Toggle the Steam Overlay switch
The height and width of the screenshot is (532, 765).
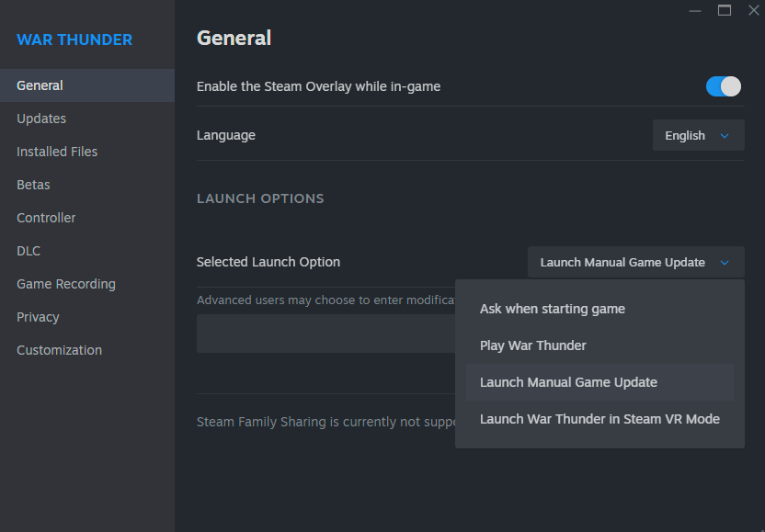pyautogui.click(x=723, y=86)
